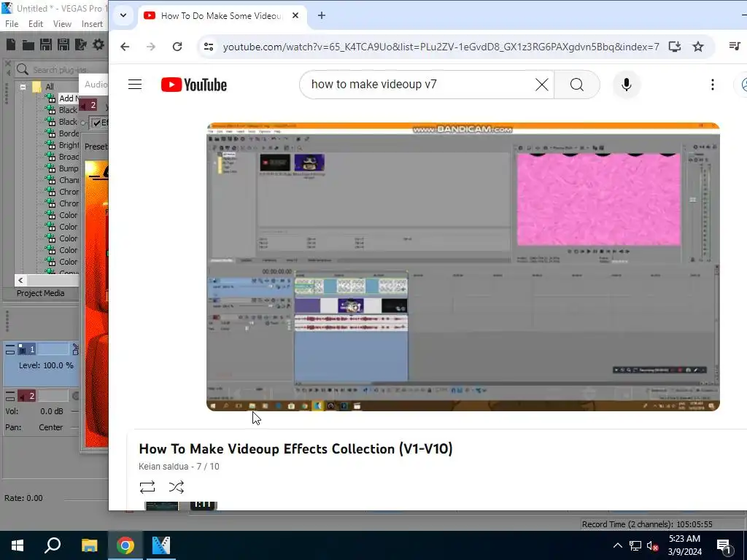This screenshot has height=560, width=747.
Task: Open VEGAS Edit menu
Action: click(x=35, y=24)
